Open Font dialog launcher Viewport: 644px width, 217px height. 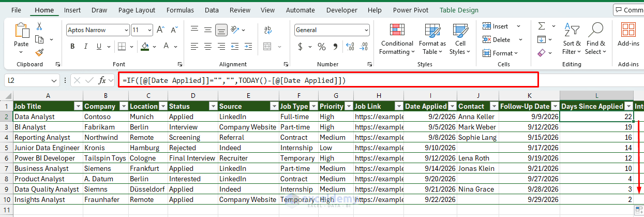(x=179, y=64)
